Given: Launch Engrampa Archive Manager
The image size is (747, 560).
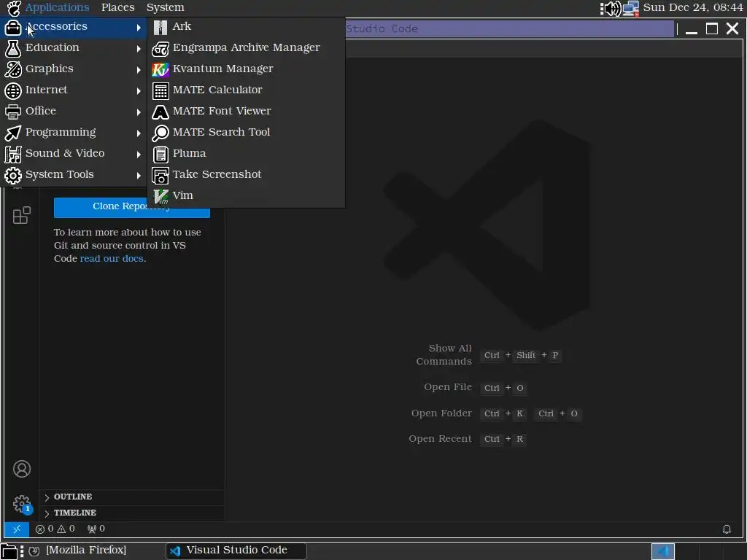Looking at the screenshot, I should (x=246, y=47).
